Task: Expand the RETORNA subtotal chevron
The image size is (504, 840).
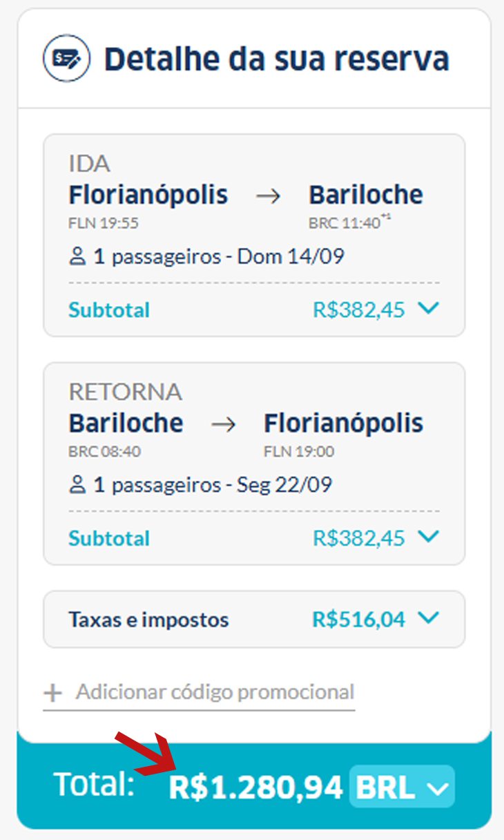Action: 429,537
